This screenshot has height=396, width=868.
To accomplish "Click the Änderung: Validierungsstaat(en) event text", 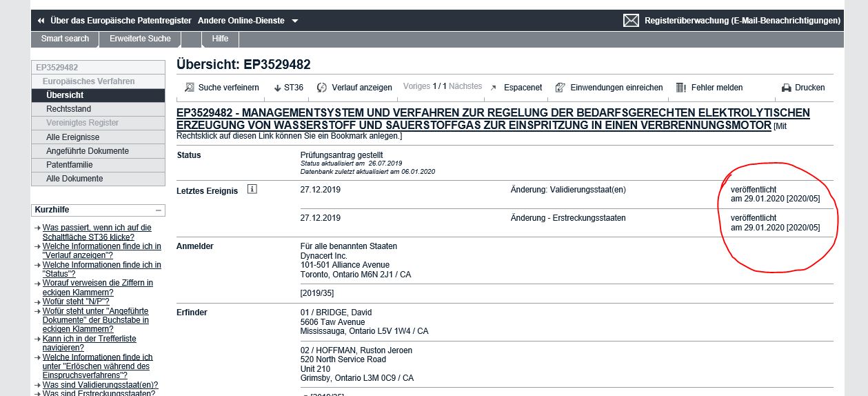I will click(x=568, y=190).
